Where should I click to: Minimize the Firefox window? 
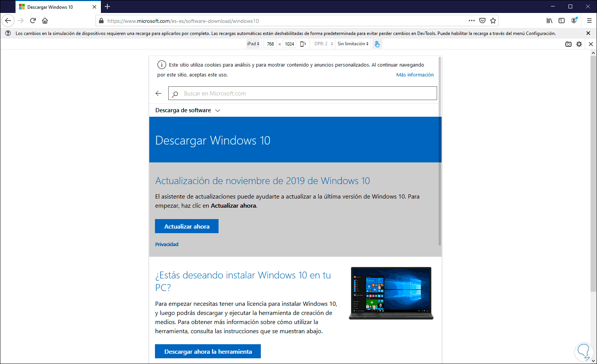click(553, 6)
